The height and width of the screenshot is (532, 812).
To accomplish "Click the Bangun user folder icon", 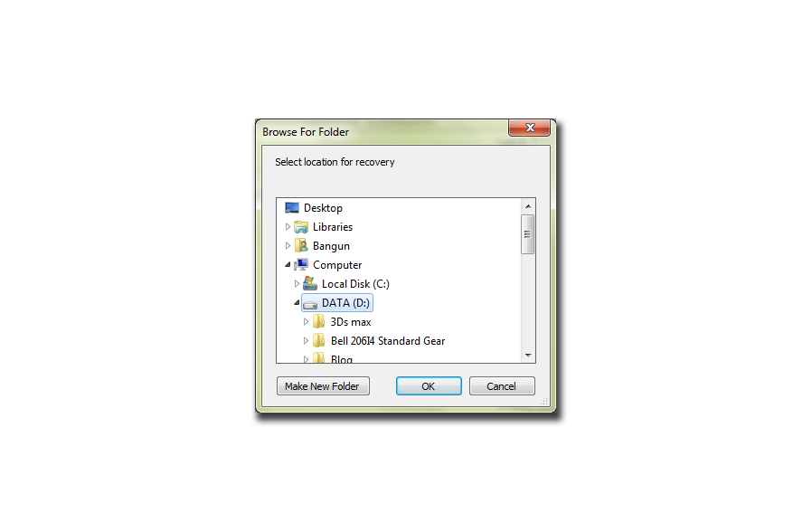I will click(301, 245).
